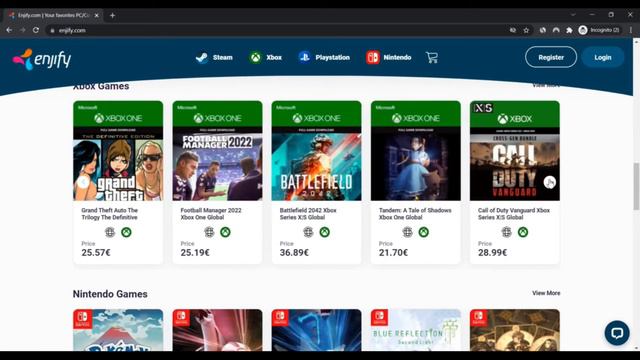Close the Enjify.com browser tab

coord(97,16)
